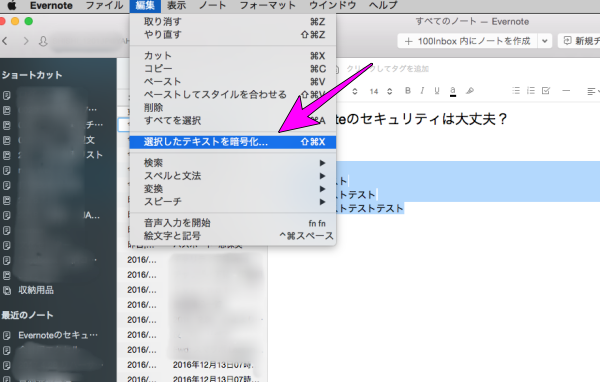Go forward with the right arrow
The width and height of the screenshot is (600, 382).
[26, 41]
